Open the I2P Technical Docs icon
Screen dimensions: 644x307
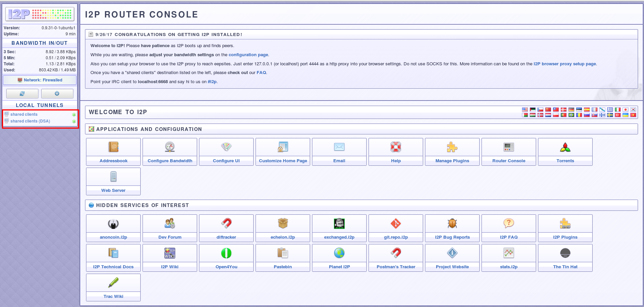[113, 253]
